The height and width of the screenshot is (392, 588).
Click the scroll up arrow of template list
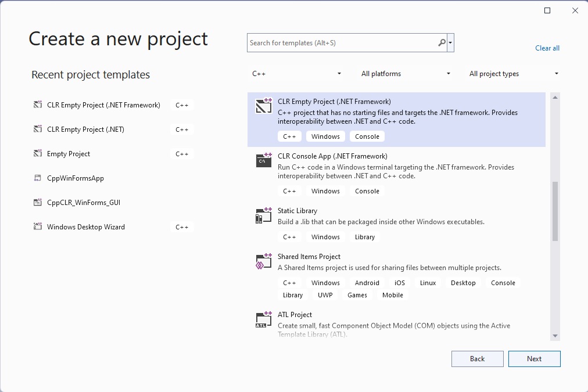pos(555,98)
